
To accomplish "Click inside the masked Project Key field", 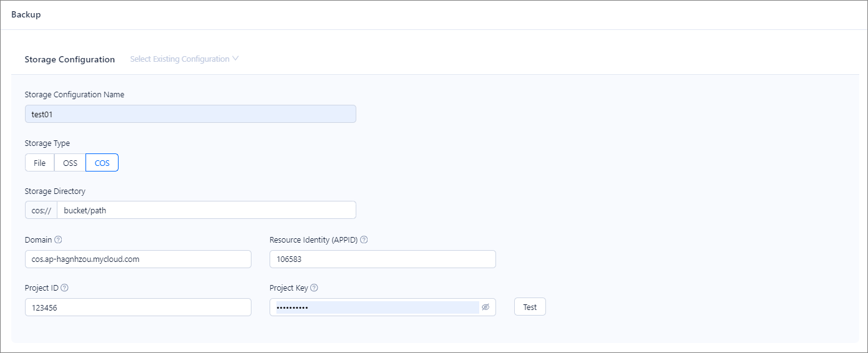I will pyautogui.click(x=374, y=307).
